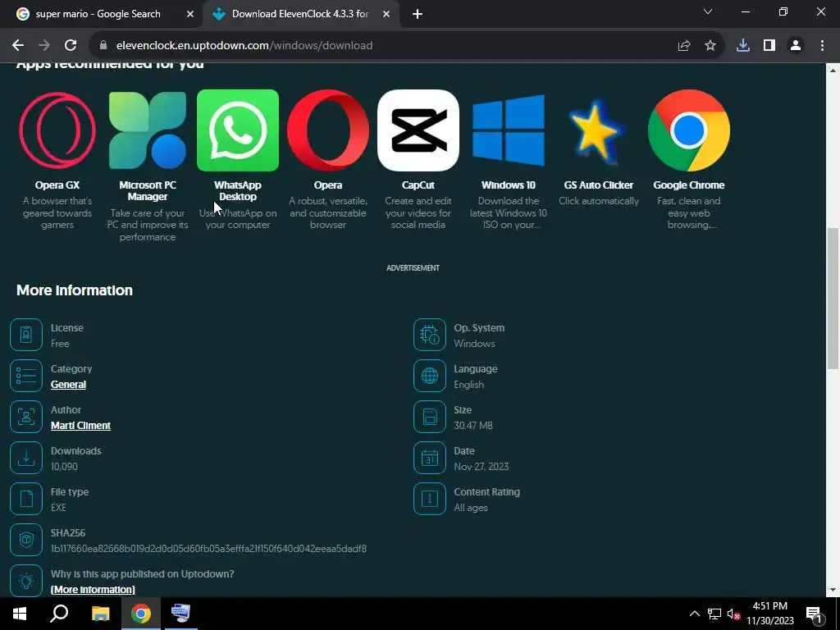Image resolution: width=840 pixels, height=630 pixels.
Task: Reload the current page
Action: (x=71, y=46)
